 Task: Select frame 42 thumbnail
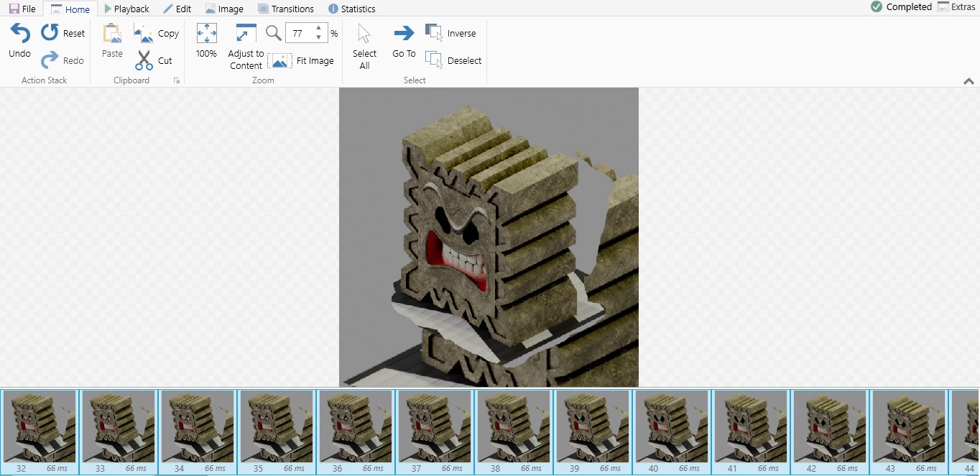click(x=830, y=431)
